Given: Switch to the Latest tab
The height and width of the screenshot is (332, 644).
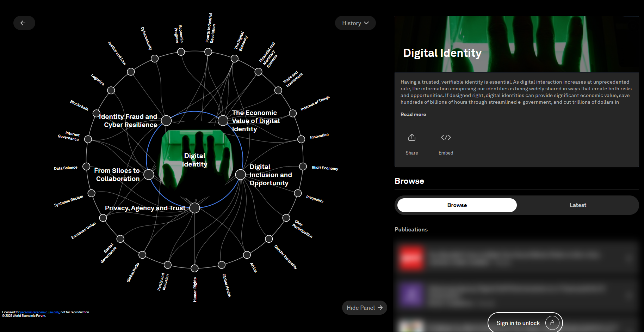Looking at the screenshot, I should [578, 205].
